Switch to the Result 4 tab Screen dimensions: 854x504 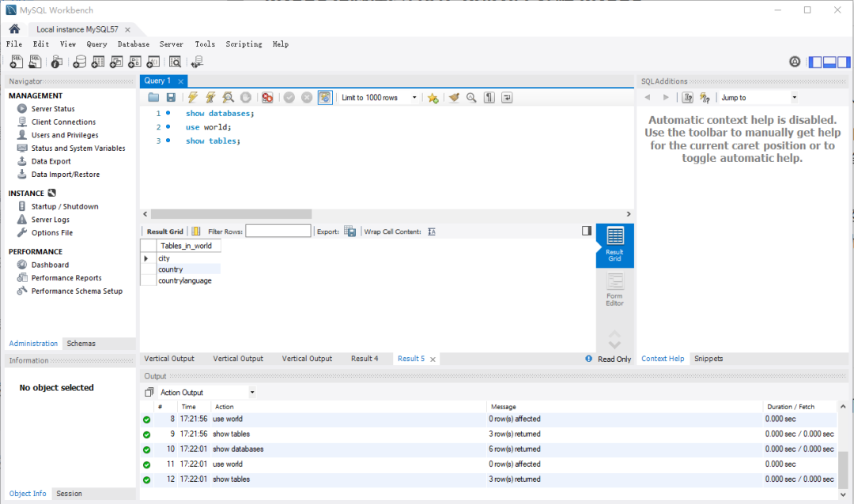click(x=365, y=359)
